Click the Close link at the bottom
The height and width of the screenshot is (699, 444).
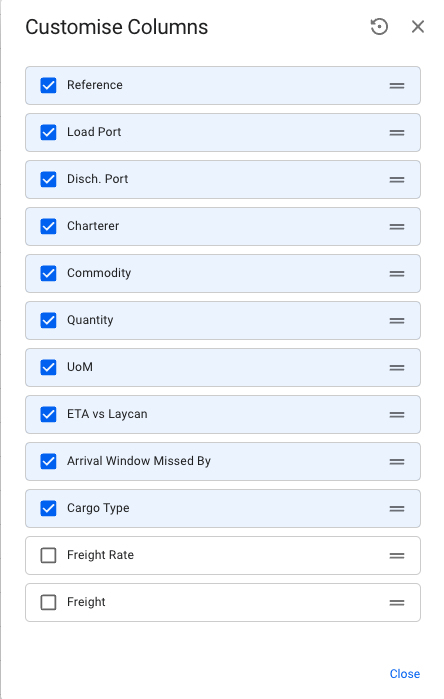pyautogui.click(x=405, y=674)
